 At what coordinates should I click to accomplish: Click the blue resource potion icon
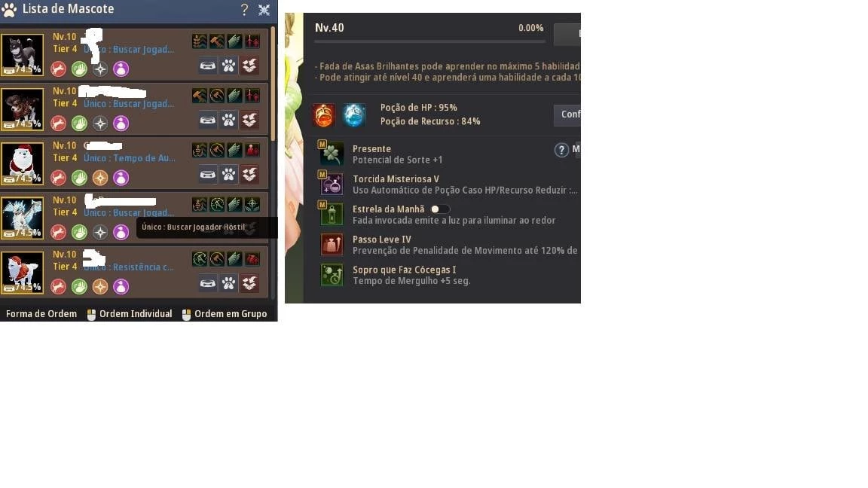coord(353,114)
